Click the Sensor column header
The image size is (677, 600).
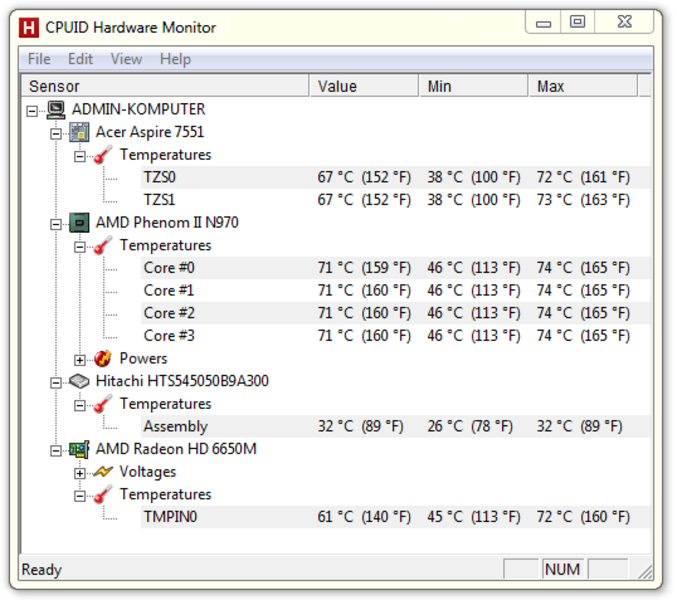(x=165, y=86)
